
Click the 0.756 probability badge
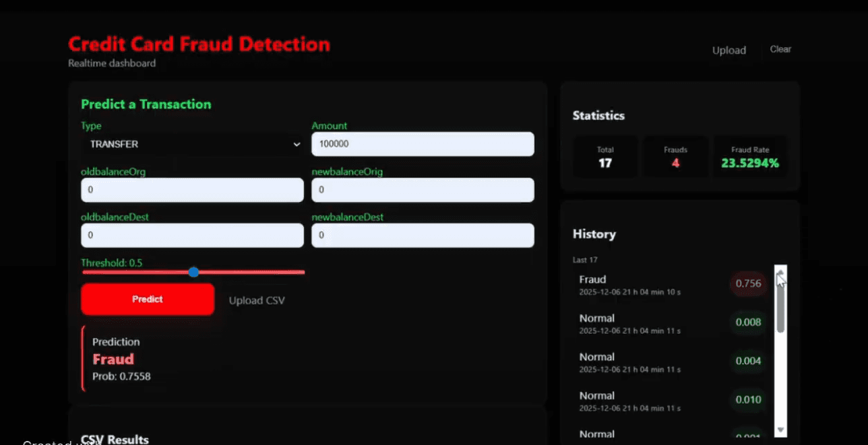(x=749, y=283)
